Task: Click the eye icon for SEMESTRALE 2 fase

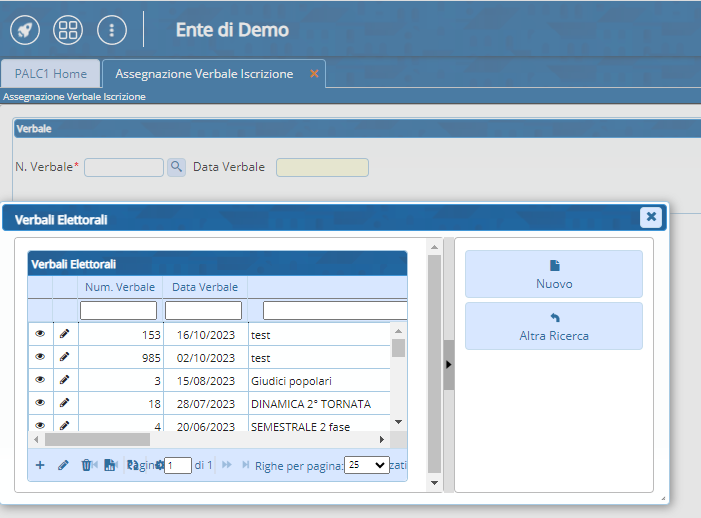Action: pos(41,426)
